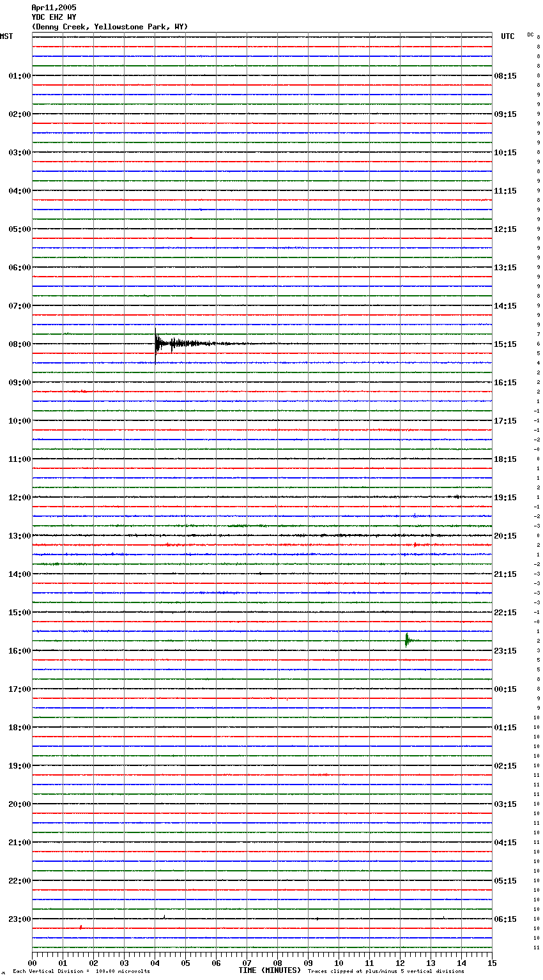Click the date header Apr11,2005
This screenshot has height=980, width=543.
pos(54,8)
